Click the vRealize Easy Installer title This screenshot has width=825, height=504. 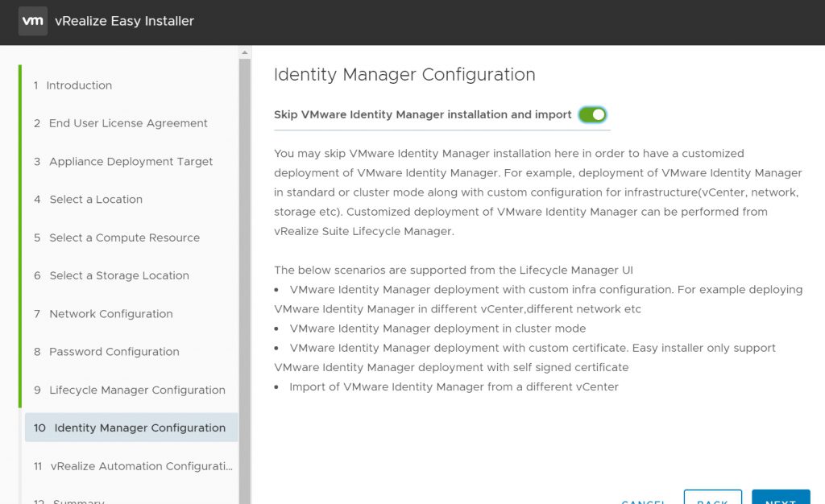point(124,21)
